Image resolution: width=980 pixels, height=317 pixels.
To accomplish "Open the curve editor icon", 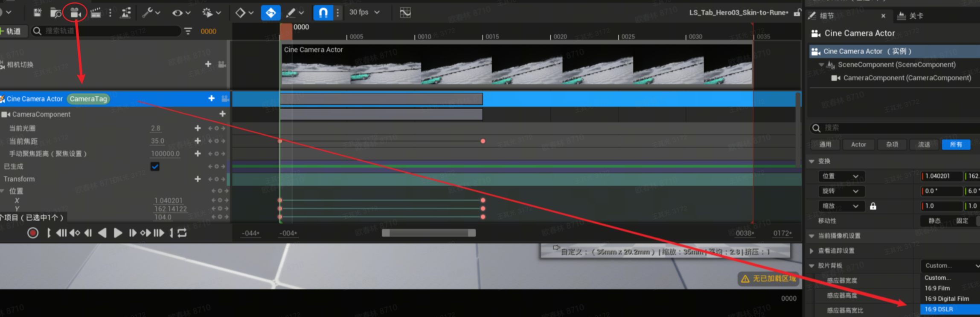I will coord(405,13).
